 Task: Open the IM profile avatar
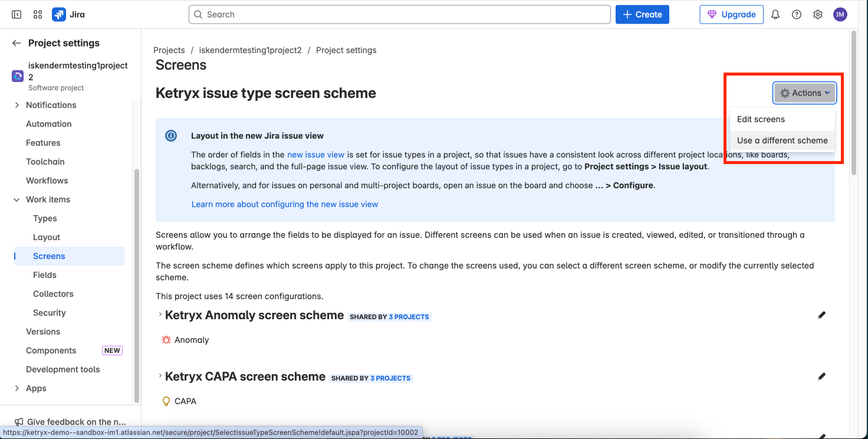pyautogui.click(x=840, y=14)
